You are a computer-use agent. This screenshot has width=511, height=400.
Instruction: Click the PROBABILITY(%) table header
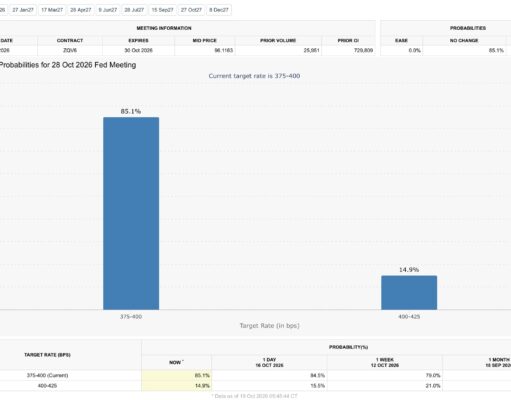pos(348,347)
